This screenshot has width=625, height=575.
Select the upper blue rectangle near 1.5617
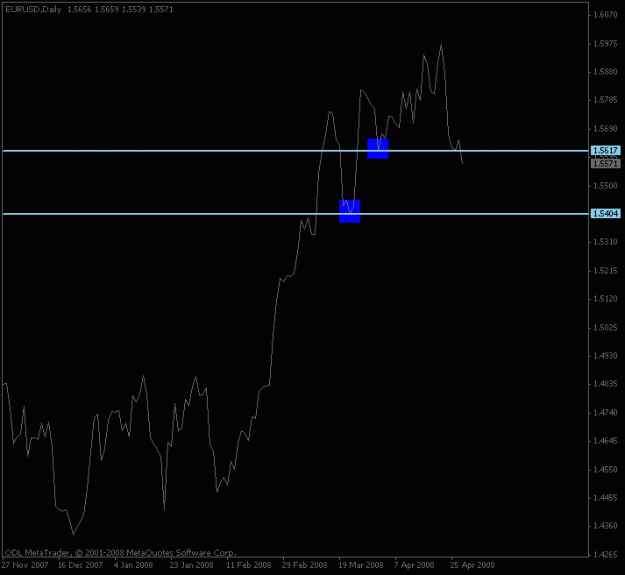click(x=377, y=149)
